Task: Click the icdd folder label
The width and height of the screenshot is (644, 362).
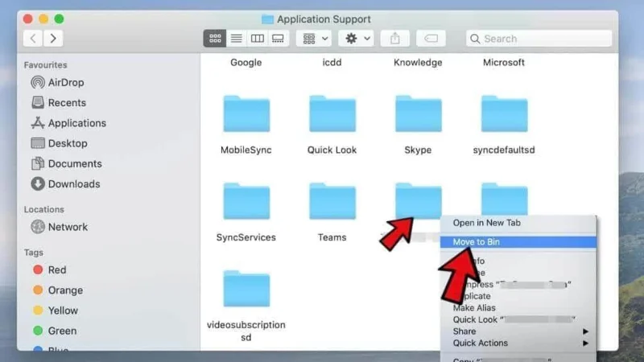Action: coord(332,63)
